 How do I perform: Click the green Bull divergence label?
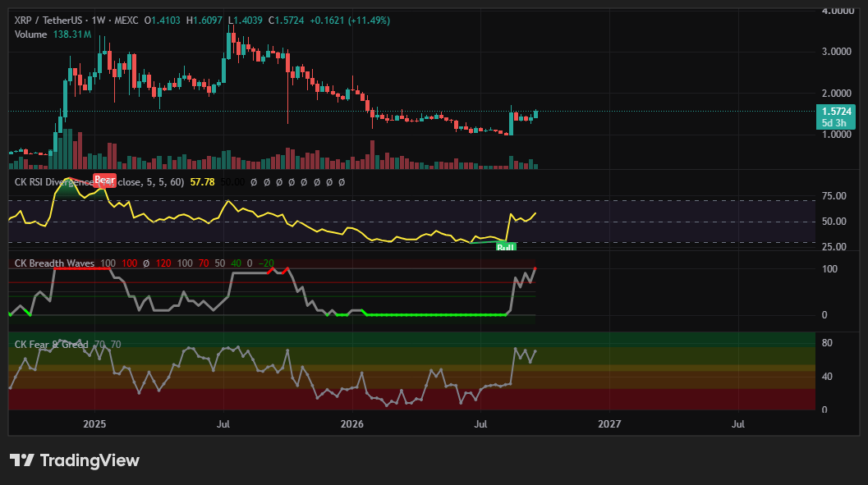(506, 247)
